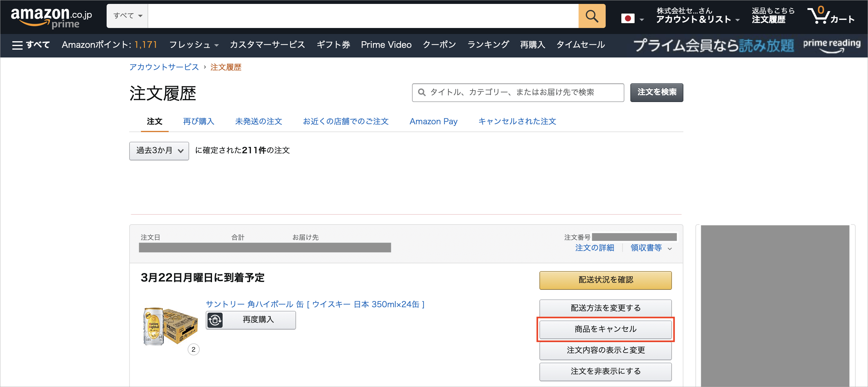
Task: Open クーポン in navigation bar
Action: (x=439, y=45)
